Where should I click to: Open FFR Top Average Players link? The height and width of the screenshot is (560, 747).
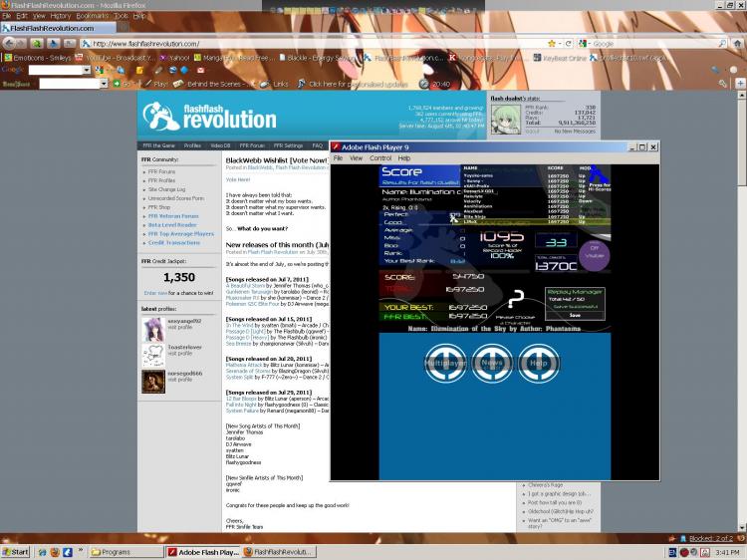click(180, 234)
